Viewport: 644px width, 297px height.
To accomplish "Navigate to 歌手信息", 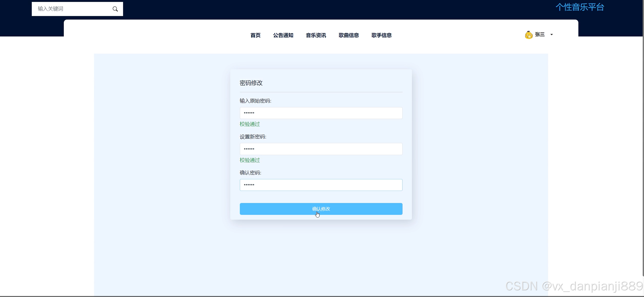I will point(381,35).
